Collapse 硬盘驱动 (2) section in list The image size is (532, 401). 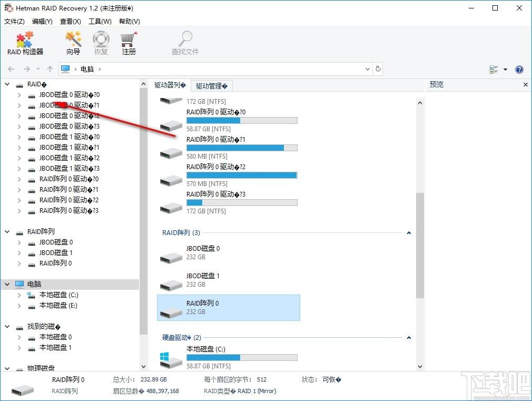409,338
